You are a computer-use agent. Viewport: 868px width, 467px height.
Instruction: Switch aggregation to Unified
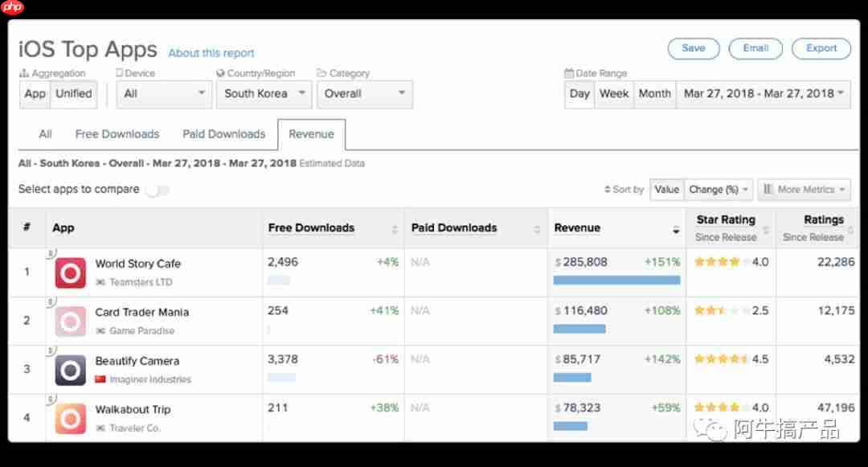(x=74, y=94)
